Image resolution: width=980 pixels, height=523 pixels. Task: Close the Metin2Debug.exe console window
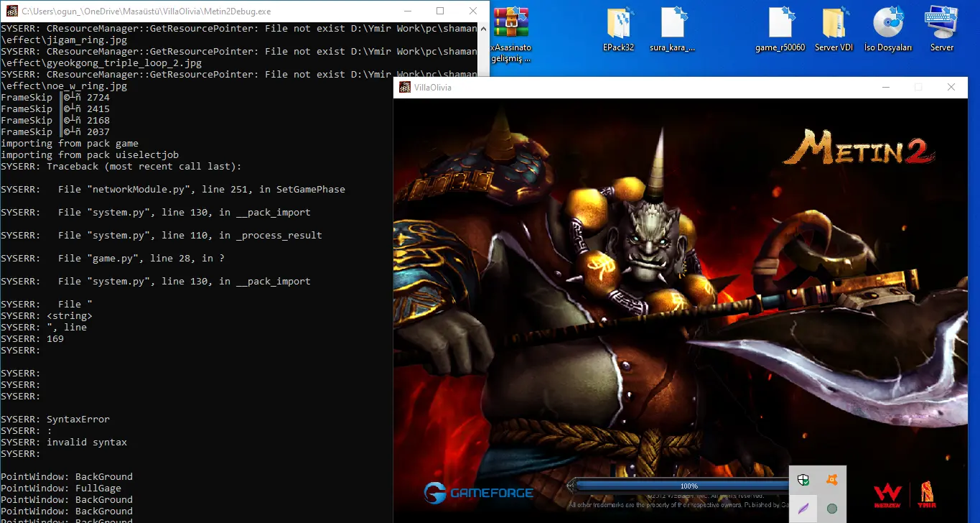(473, 11)
